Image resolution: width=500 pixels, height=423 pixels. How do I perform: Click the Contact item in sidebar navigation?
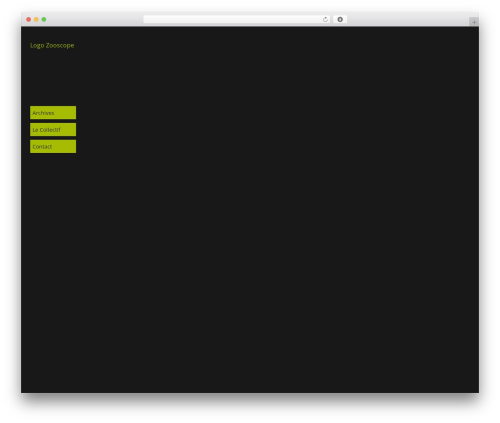(53, 147)
